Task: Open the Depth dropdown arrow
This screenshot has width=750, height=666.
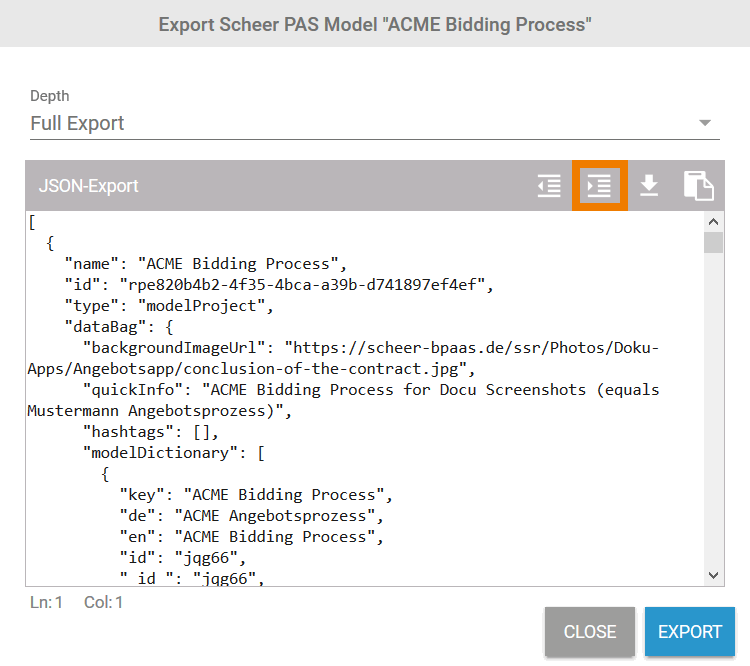Action: [x=705, y=124]
